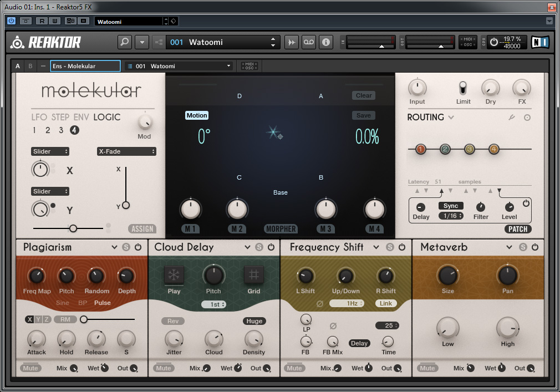Image resolution: width=560 pixels, height=392 pixels.
Task: Mute the Cloud Delay effect
Action: click(x=164, y=368)
